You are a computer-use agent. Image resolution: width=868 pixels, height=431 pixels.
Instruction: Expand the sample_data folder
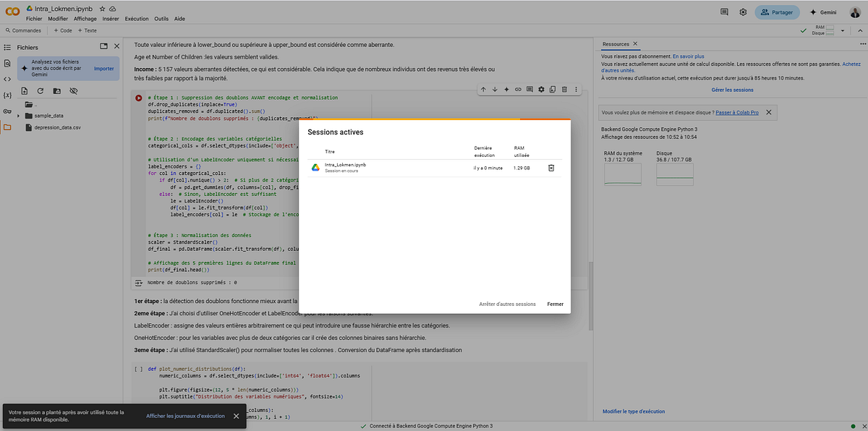19,115
